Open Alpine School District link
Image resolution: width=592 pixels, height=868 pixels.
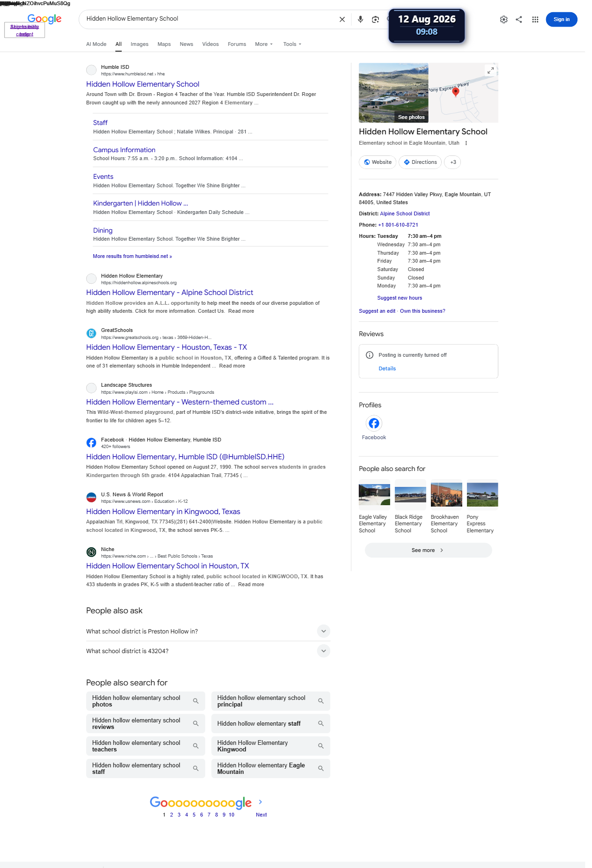(x=405, y=213)
